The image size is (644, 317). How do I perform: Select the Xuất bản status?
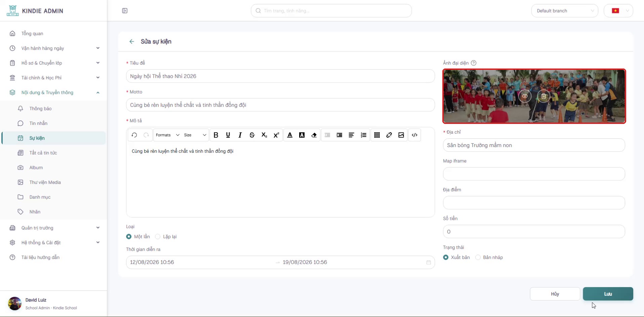446,257
